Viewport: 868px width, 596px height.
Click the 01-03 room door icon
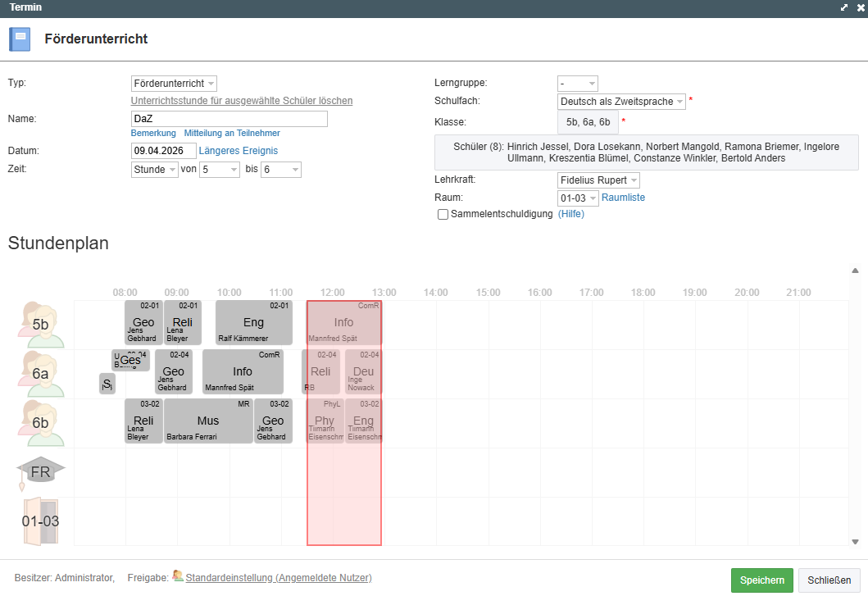point(40,521)
